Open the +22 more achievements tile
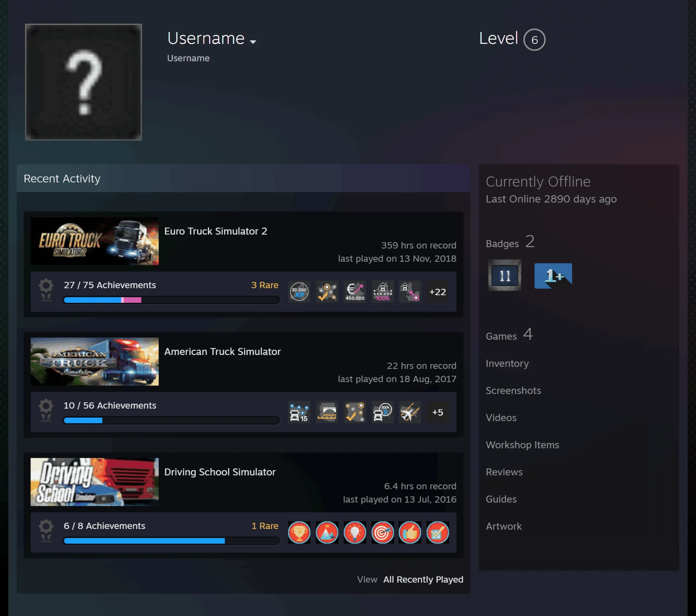The width and height of the screenshot is (696, 616). tap(438, 292)
